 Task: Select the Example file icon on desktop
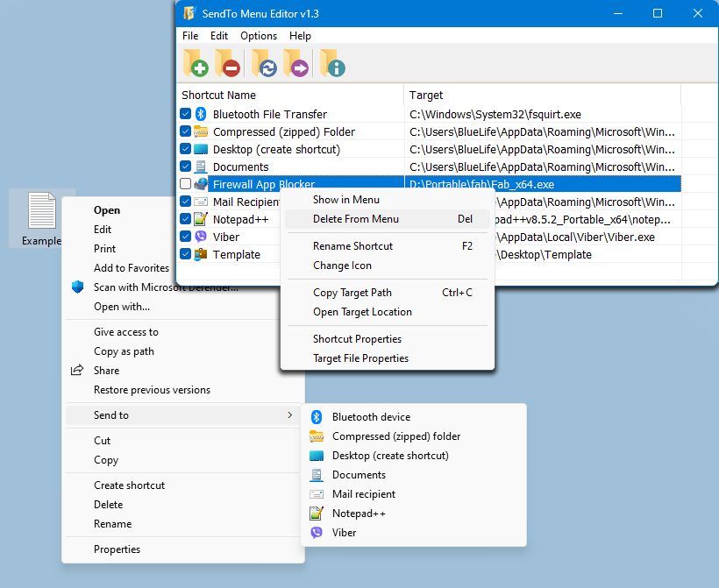tap(42, 218)
